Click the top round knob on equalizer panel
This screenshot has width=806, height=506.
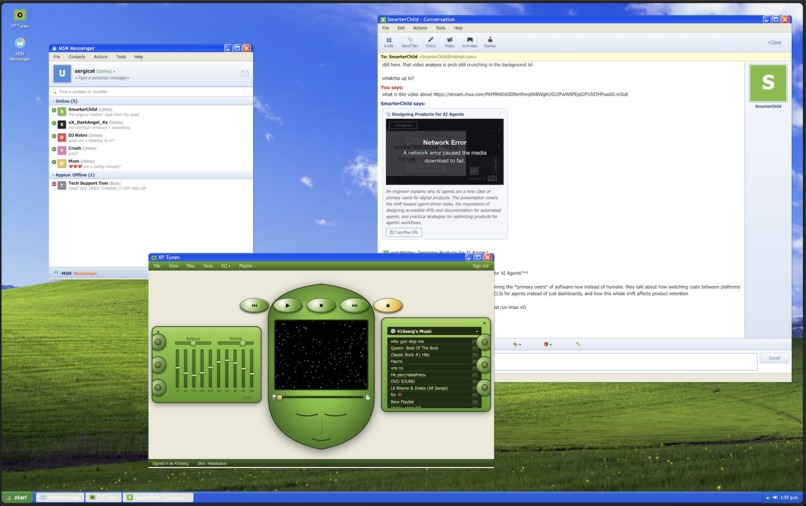click(159, 342)
